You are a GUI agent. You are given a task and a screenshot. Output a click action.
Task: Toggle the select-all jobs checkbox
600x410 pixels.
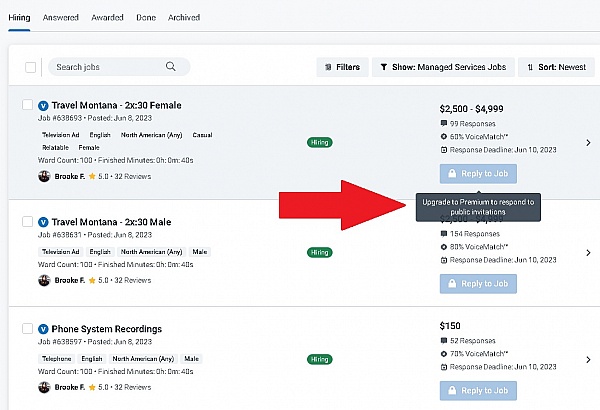pyautogui.click(x=30, y=67)
